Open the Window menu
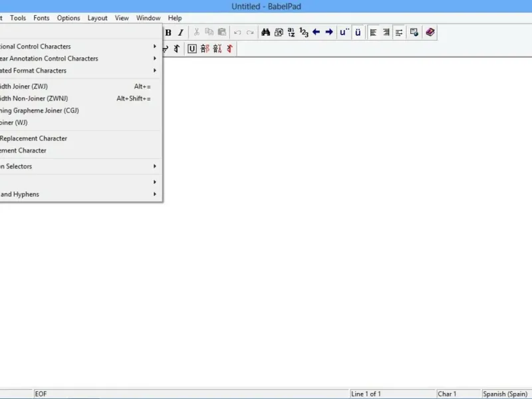The height and width of the screenshot is (399, 532). (x=148, y=18)
